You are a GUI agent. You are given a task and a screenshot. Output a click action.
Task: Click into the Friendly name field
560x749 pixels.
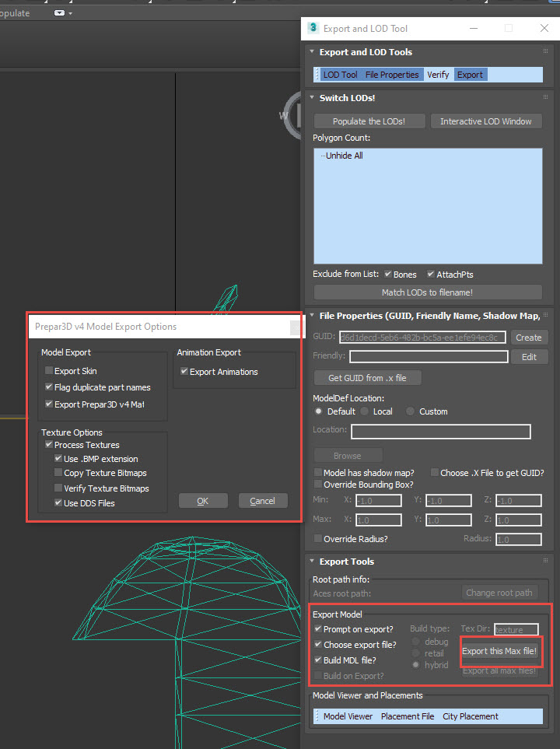(429, 356)
